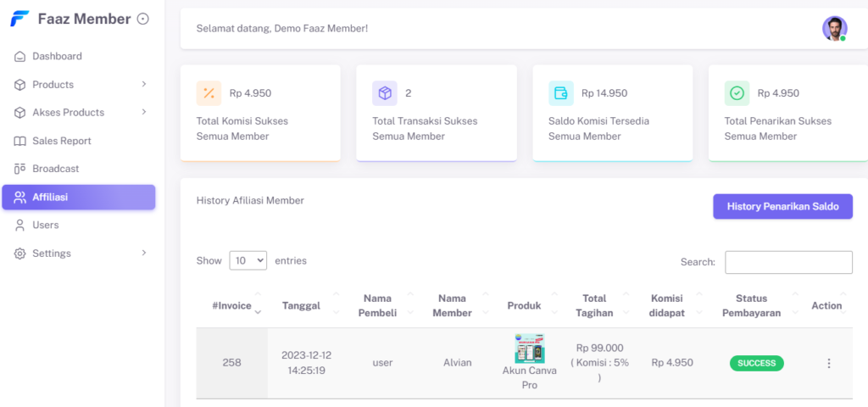Focus the table Search input field

(788, 263)
